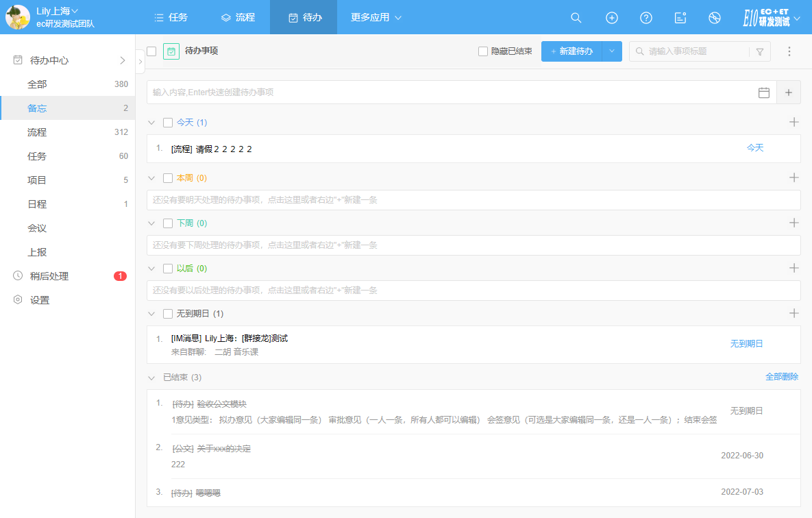Click the search magnifier icon in top bar

click(x=576, y=18)
